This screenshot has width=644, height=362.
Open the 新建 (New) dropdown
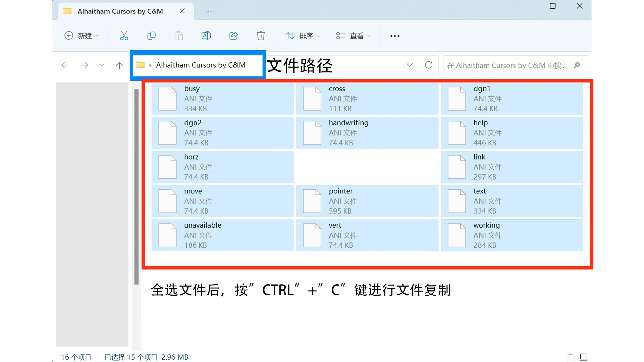82,36
